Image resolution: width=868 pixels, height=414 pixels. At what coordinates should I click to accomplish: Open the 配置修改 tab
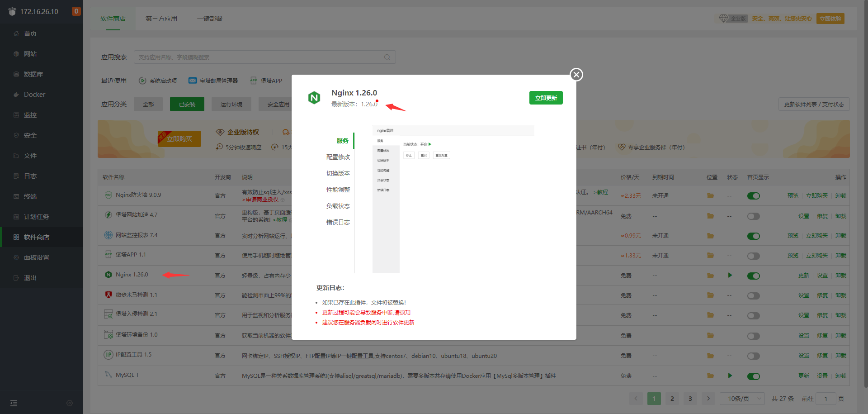[338, 157]
